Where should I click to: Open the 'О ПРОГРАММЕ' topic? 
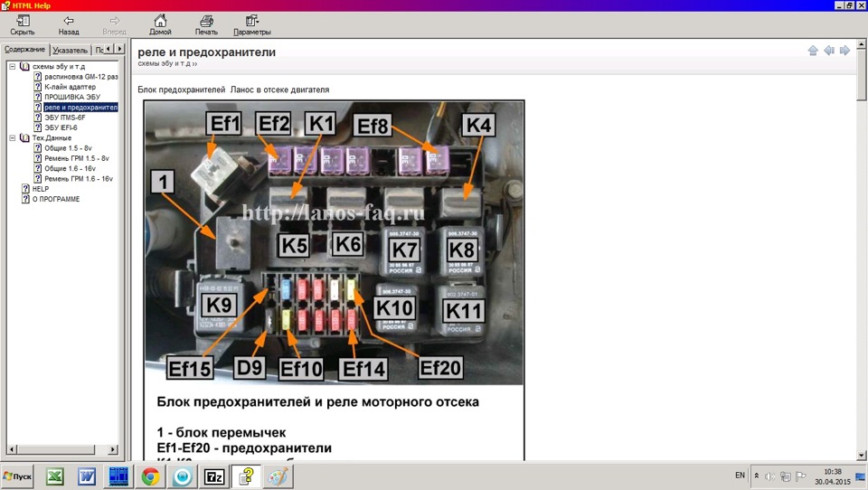point(56,199)
